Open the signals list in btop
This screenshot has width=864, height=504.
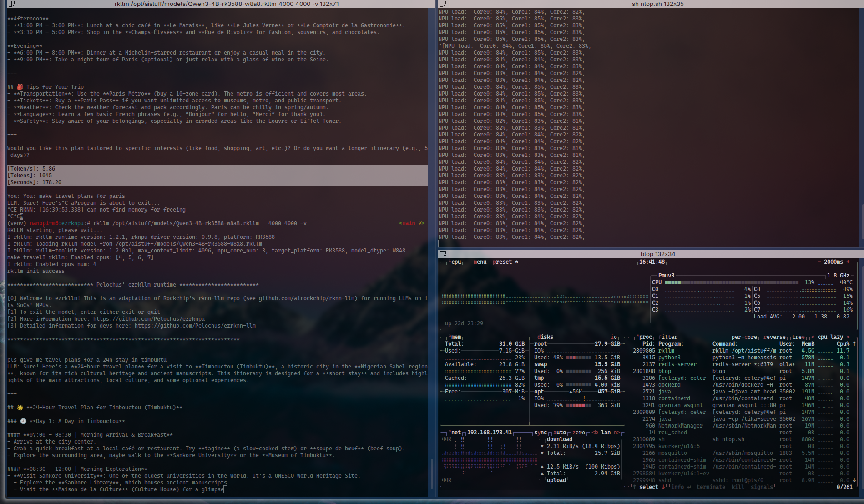(x=762, y=487)
